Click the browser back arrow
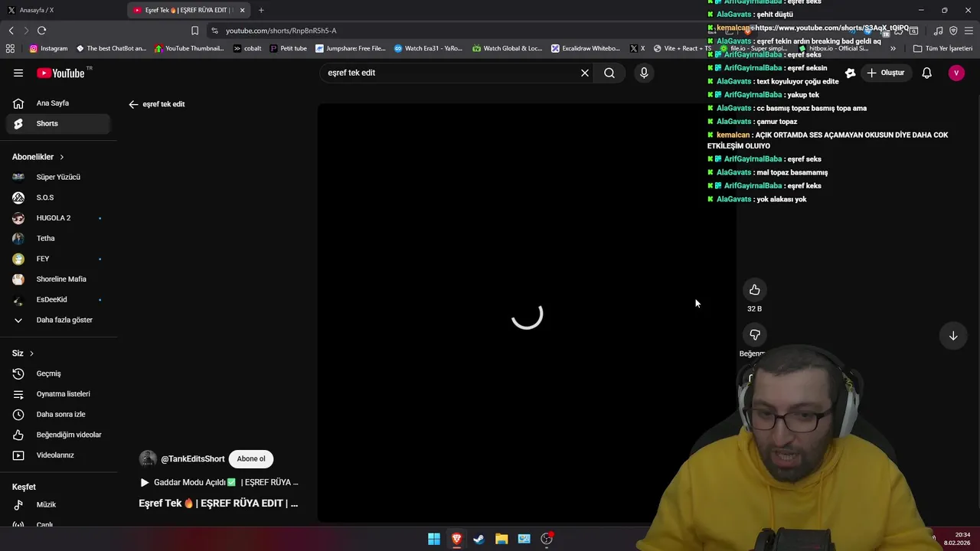 point(11,31)
